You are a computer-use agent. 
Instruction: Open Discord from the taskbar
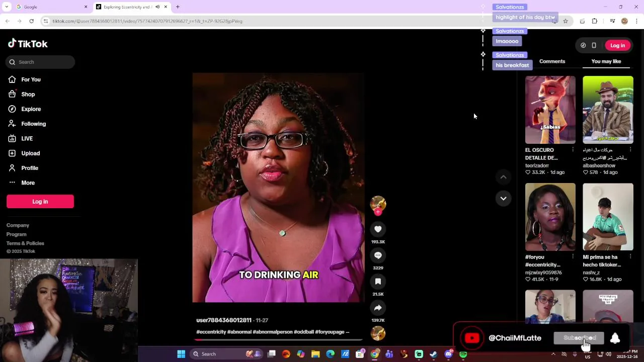click(448, 354)
